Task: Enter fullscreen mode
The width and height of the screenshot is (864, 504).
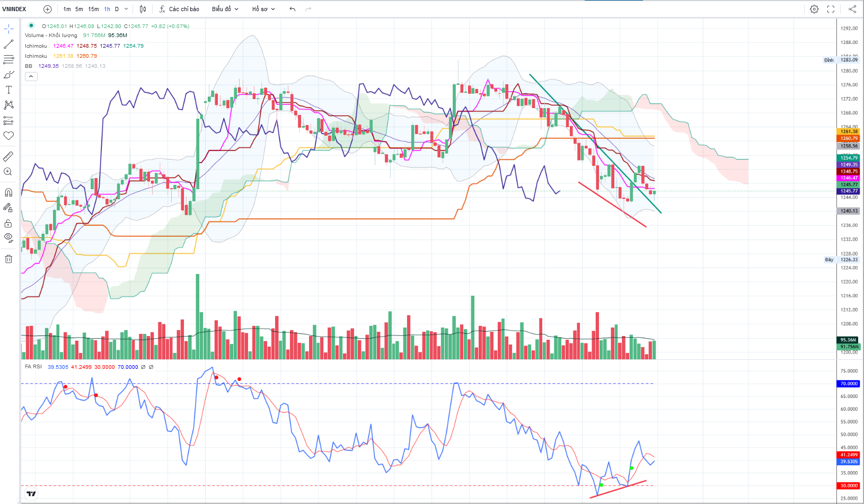Action: [831, 9]
